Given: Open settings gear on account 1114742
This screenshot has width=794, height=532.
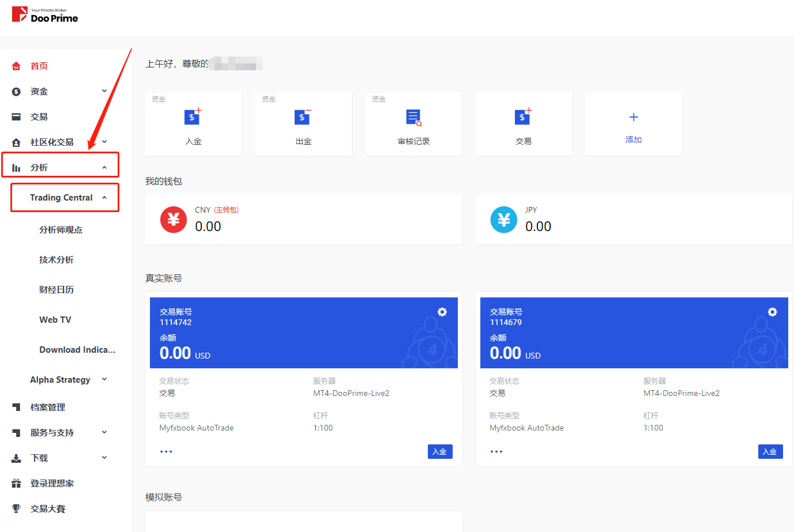Looking at the screenshot, I should point(442,312).
